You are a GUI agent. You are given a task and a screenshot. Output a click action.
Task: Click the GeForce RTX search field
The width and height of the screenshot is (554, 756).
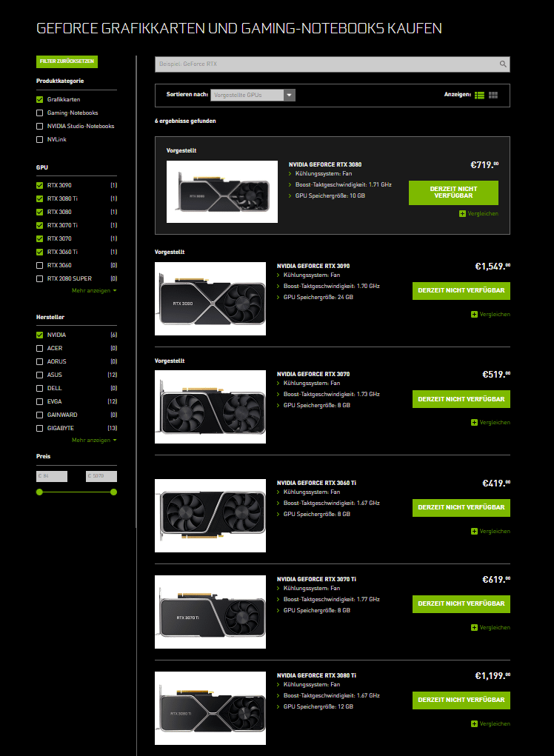click(333, 64)
